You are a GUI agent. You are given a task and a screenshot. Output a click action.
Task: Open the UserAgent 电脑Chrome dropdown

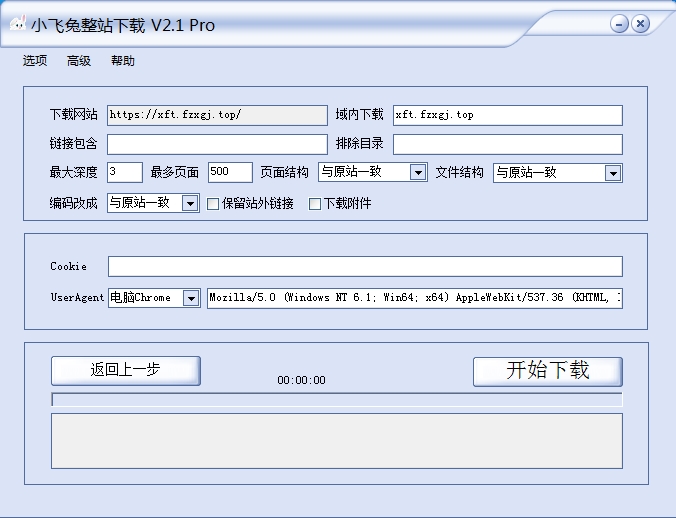coord(190,298)
